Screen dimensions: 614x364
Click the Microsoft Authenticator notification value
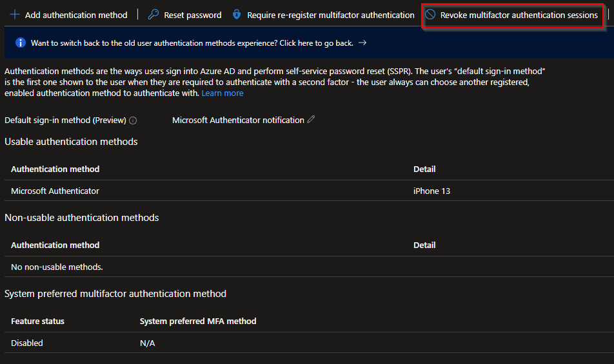pos(238,120)
